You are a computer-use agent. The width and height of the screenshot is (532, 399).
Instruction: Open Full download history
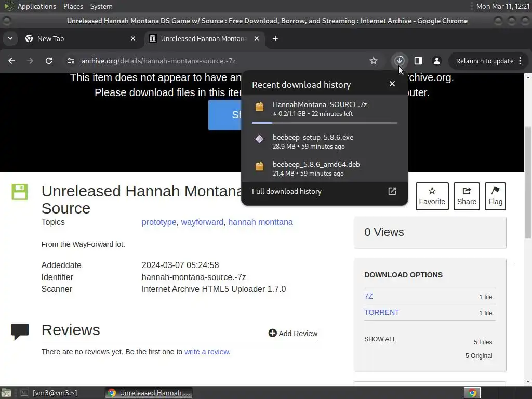click(324, 191)
